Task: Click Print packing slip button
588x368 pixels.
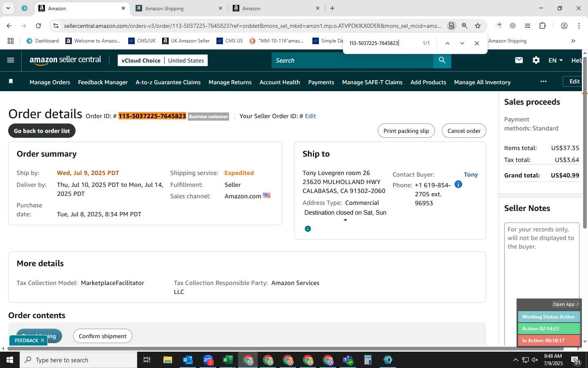Action: click(406, 131)
